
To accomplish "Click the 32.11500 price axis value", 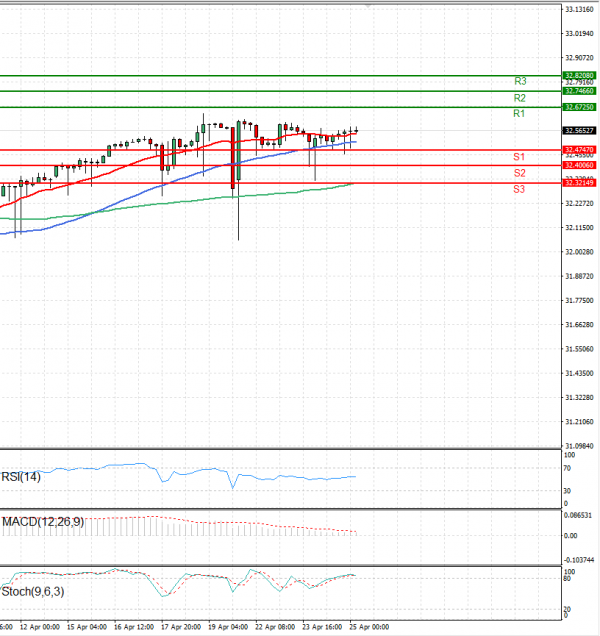I will pyautogui.click(x=579, y=228).
